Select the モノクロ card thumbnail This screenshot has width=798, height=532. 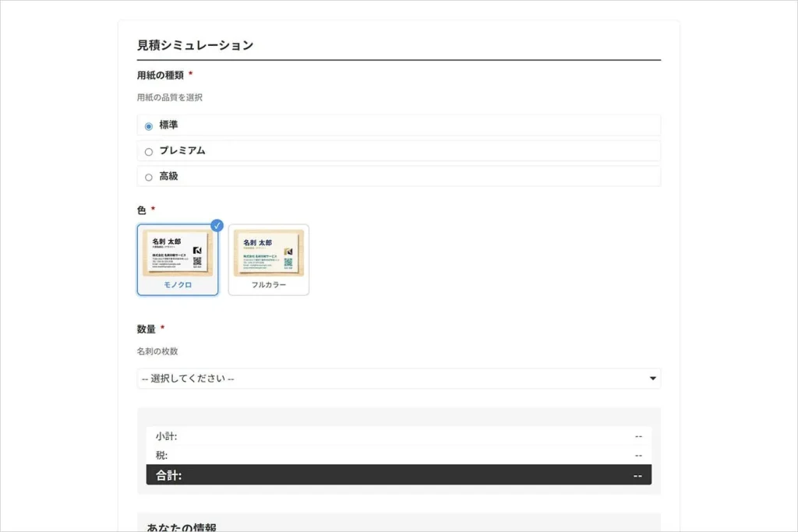click(x=178, y=260)
